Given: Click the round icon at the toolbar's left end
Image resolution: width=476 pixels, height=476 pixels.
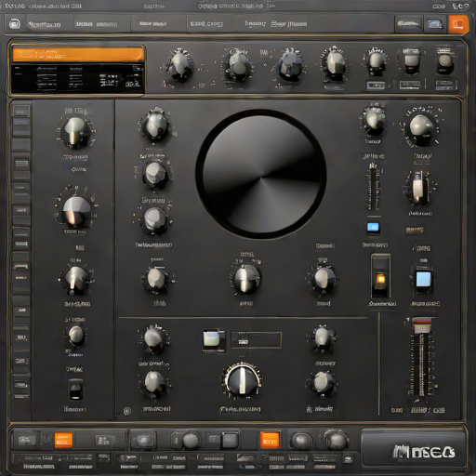Looking at the screenshot, I should [x=14, y=24].
